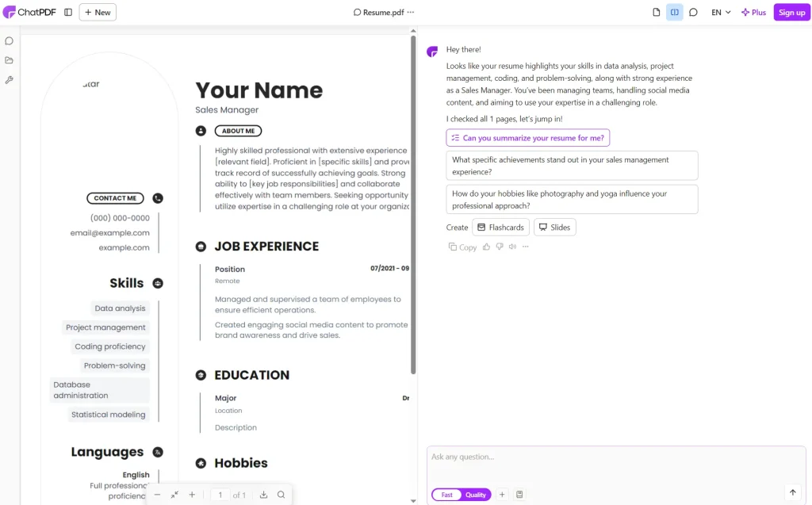Toggle the sidebar panel icon
The height and width of the screenshot is (505, 812).
pos(68,12)
